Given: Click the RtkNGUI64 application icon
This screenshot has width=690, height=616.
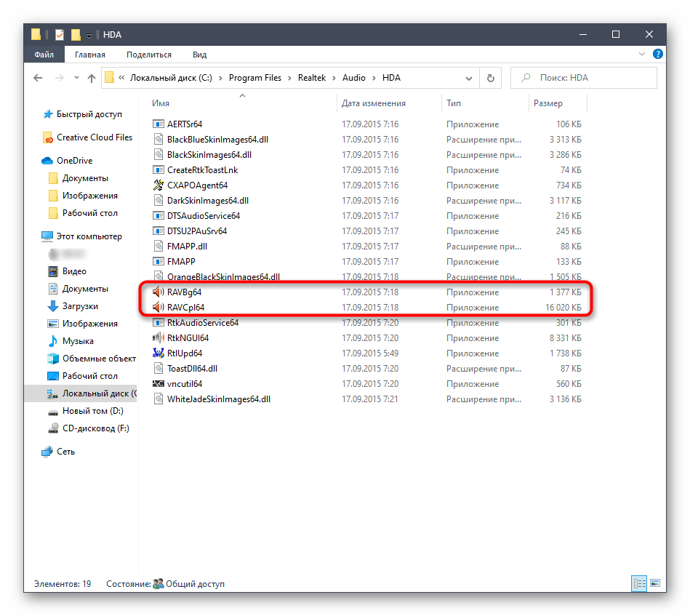Looking at the screenshot, I should coord(159,338).
